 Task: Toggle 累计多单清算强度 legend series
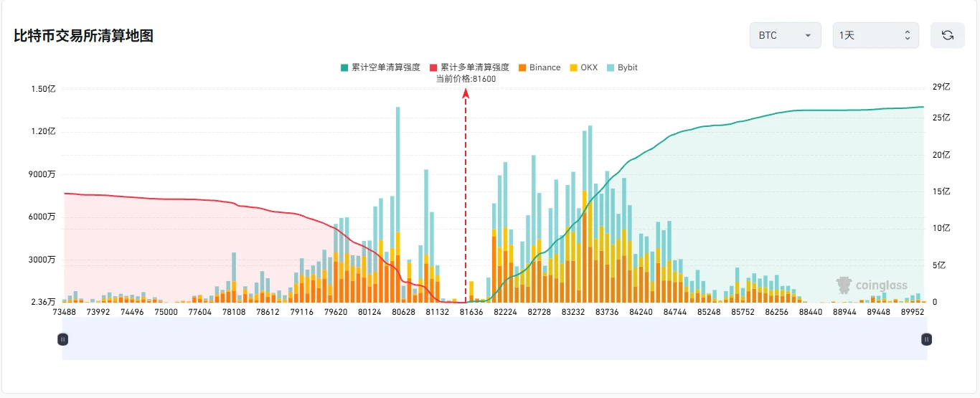(469, 67)
